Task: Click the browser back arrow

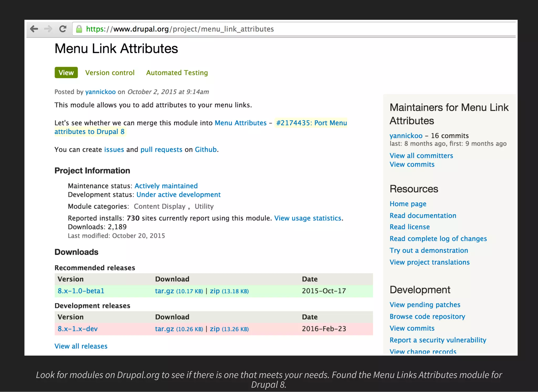Action: 34,29
